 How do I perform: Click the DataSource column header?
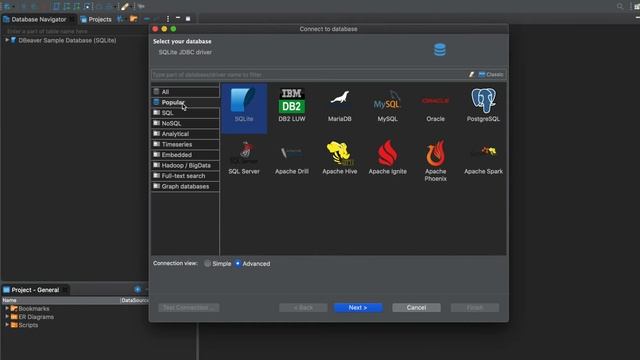[x=135, y=300]
